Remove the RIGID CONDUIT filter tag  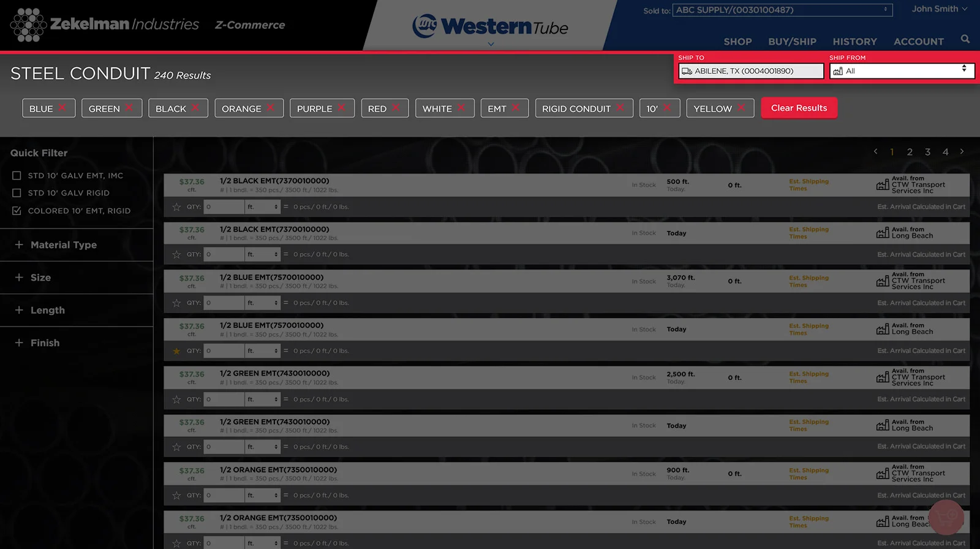(x=620, y=108)
